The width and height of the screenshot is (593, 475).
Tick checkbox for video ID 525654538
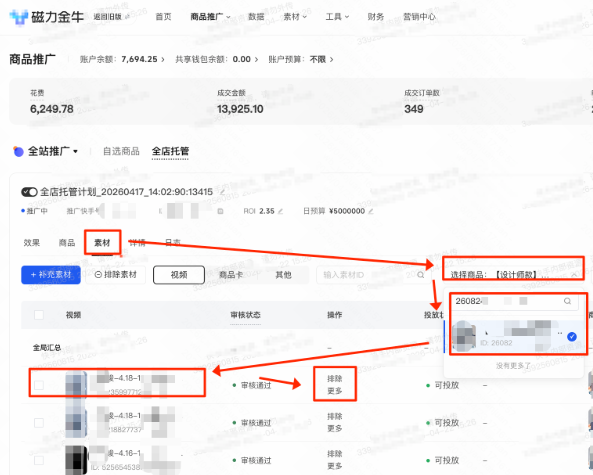click(39, 460)
